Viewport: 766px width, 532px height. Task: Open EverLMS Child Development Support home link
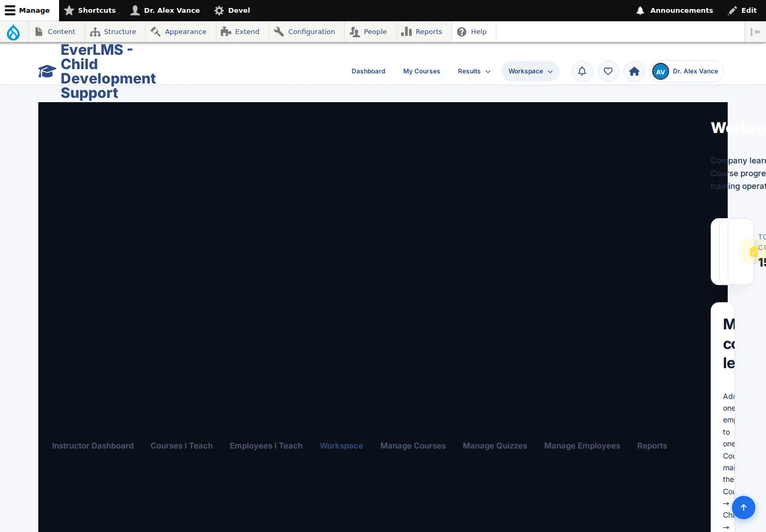coord(108,71)
